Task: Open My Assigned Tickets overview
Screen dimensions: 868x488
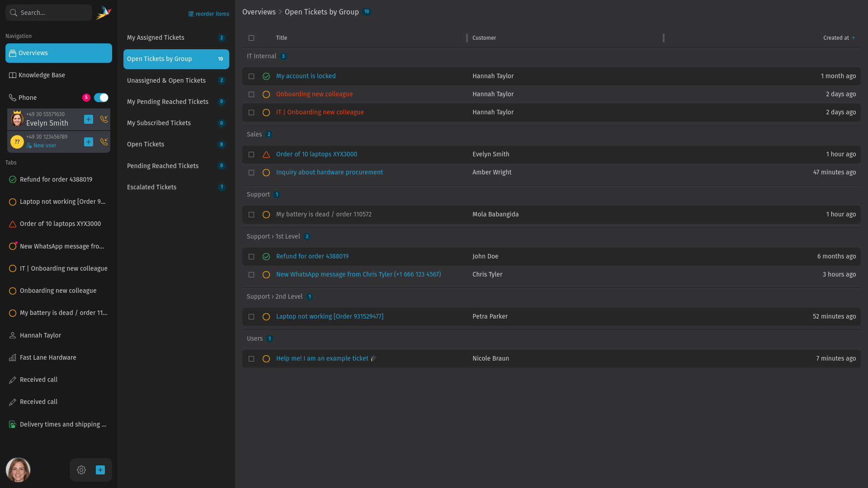Action: click(176, 38)
